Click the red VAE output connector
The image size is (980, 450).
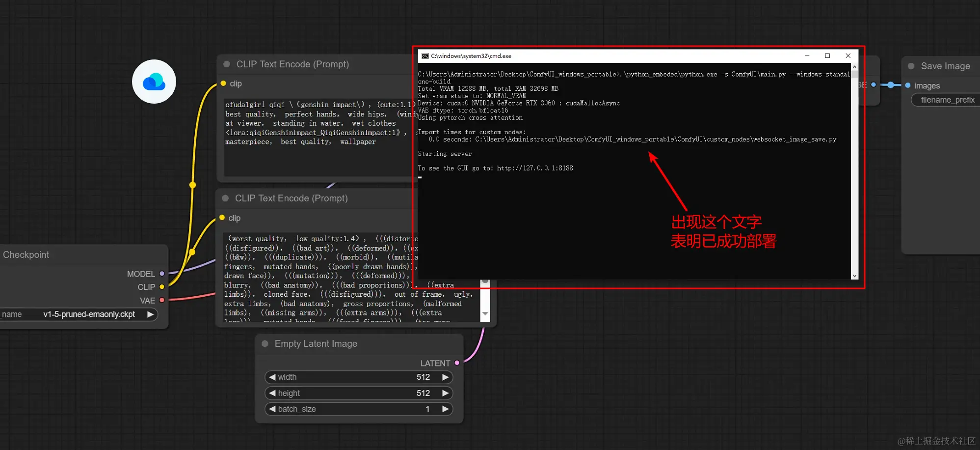tap(162, 300)
